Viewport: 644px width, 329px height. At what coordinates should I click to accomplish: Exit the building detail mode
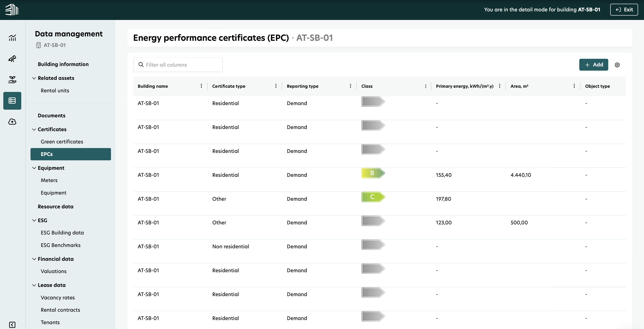pyautogui.click(x=624, y=10)
